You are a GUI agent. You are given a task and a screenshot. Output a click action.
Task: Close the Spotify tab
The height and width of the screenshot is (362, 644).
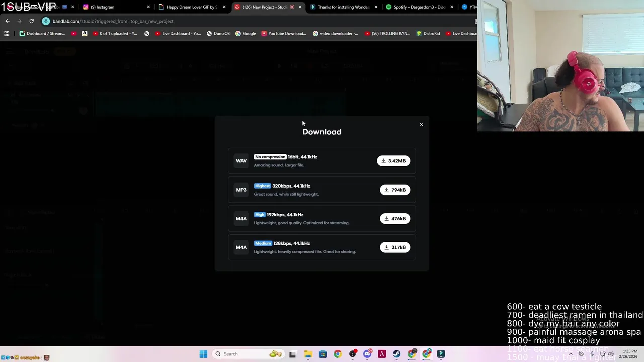tap(451, 7)
